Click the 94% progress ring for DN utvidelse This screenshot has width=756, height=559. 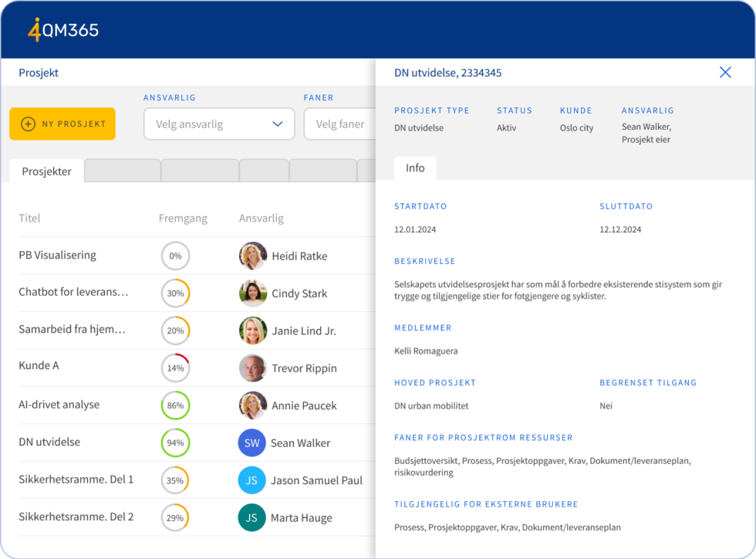tap(175, 443)
